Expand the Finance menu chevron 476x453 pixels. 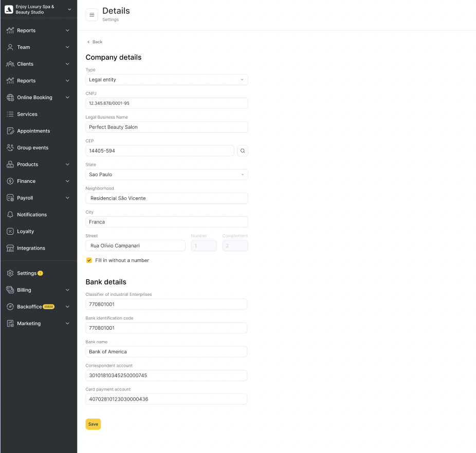click(67, 181)
